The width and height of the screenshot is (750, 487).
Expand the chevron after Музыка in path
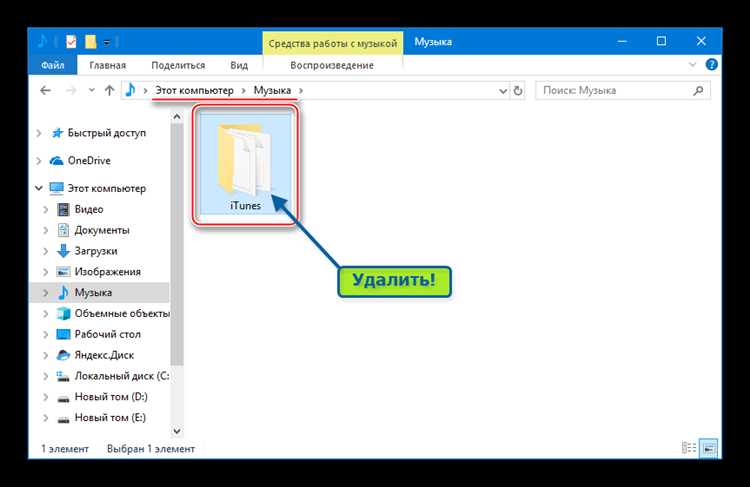[x=301, y=90]
